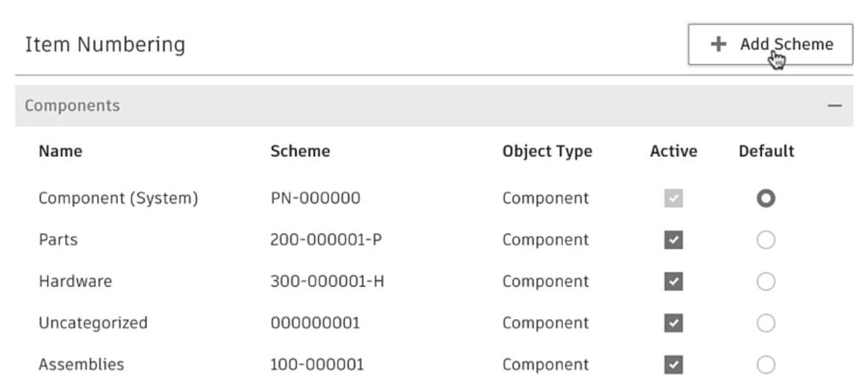The image size is (868, 392).
Task: Open the Parts scheme row
Action: (58, 240)
